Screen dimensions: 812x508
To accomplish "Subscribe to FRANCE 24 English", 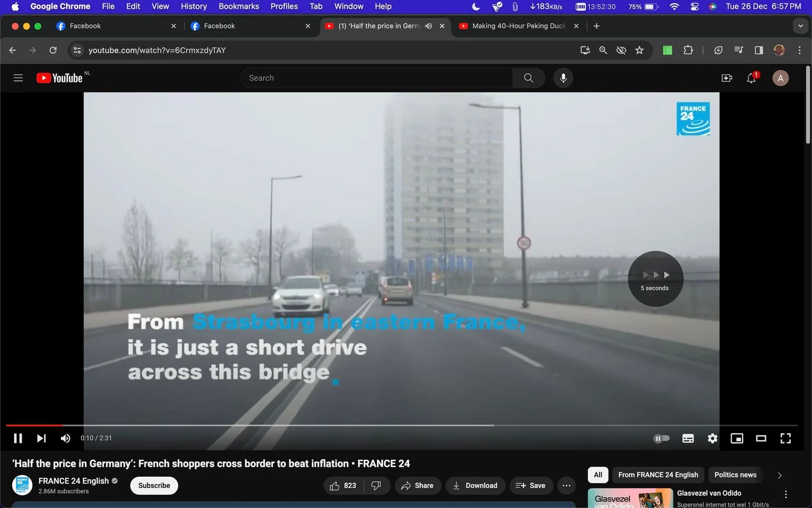I will tap(154, 486).
